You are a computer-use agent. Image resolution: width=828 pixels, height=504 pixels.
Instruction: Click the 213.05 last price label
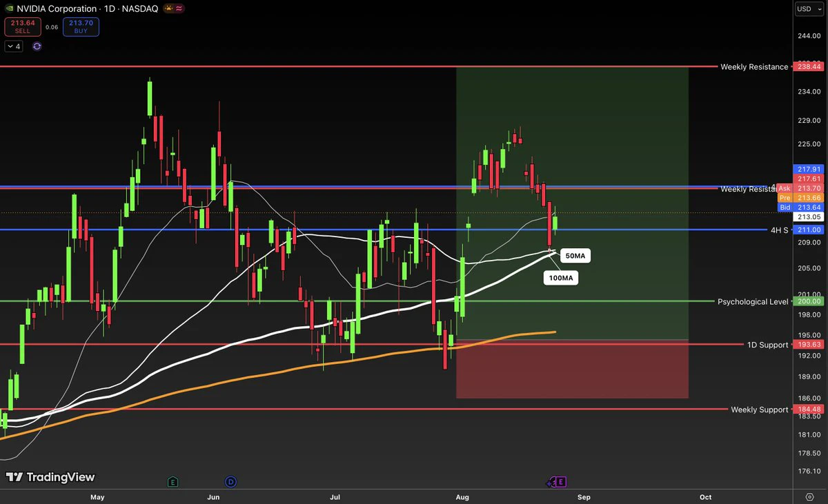pyautogui.click(x=809, y=216)
